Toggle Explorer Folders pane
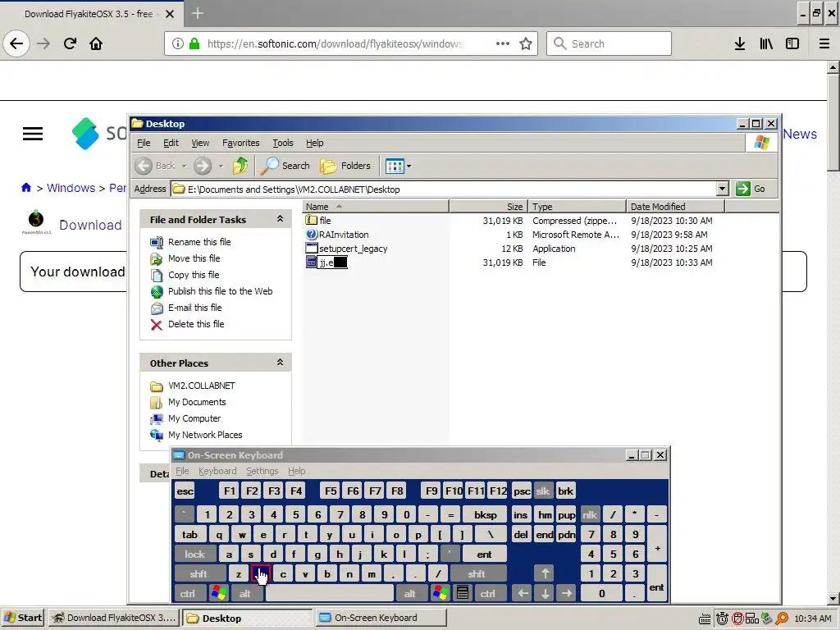 (x=345, y=166)
